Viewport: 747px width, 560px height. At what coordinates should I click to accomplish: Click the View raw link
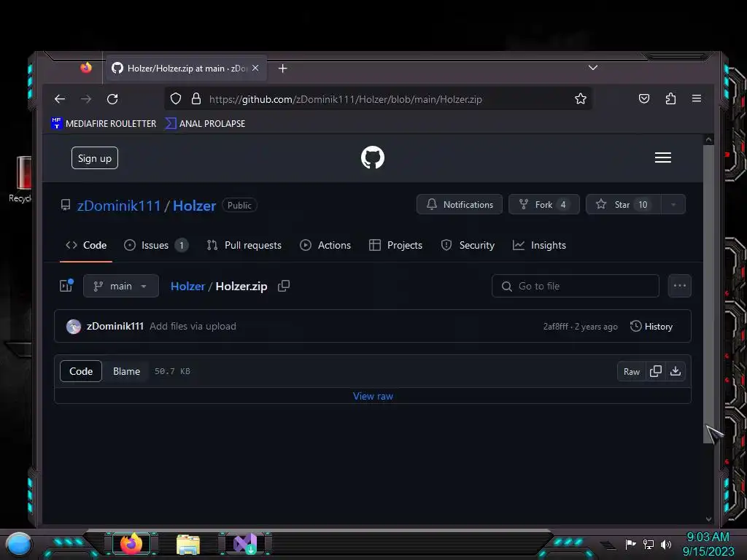(x=373, y=396)
